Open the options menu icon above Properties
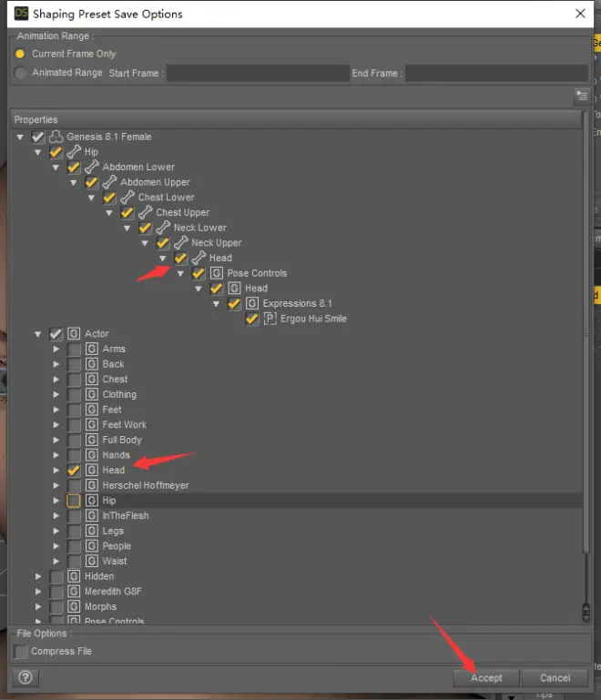This screenshot has height=700, width=601. click(x=582, y=96)
